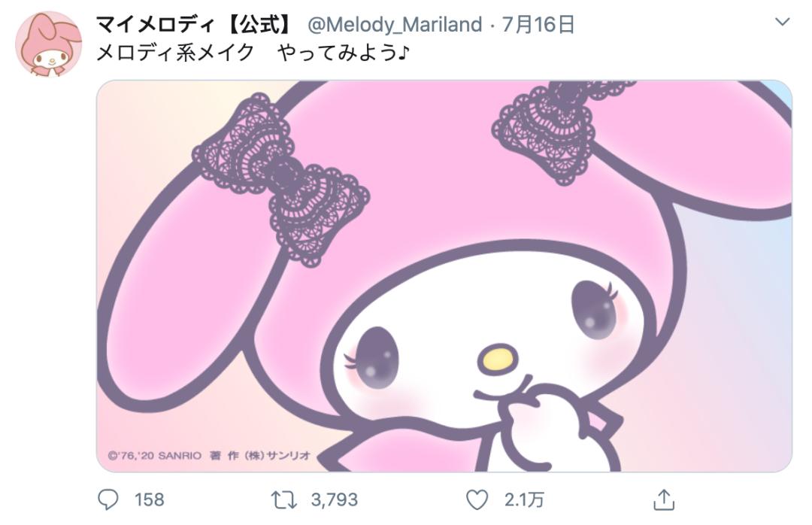812x525 pixels.
Task: Click the 3,793 retweet count
Action: click(334, 499)
